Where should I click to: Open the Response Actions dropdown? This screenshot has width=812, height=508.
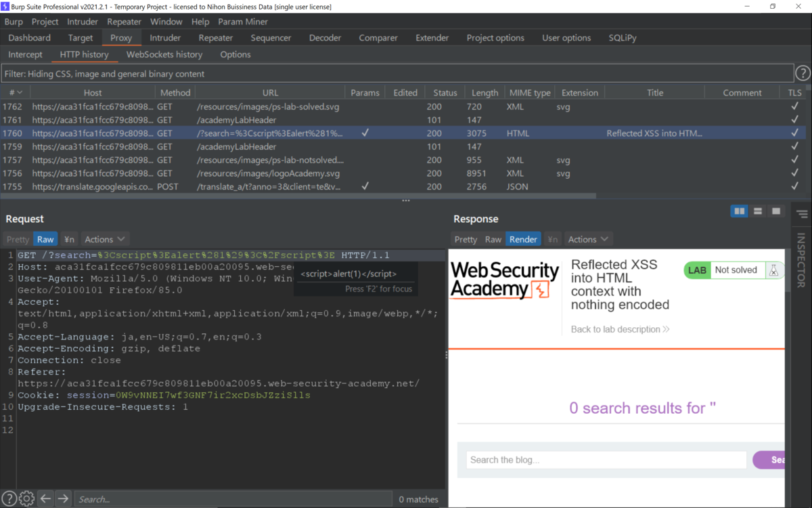click(588, 238)
